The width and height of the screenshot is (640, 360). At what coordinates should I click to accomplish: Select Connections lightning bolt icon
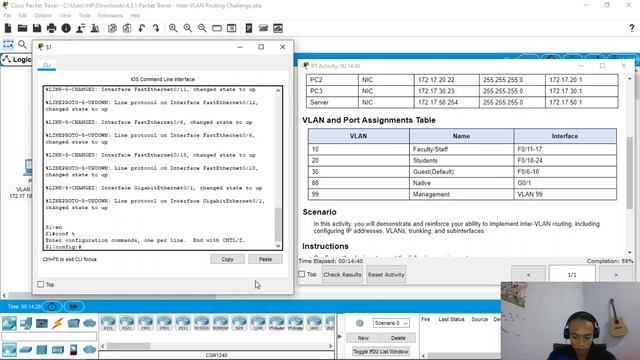click(x=57, y=323)
